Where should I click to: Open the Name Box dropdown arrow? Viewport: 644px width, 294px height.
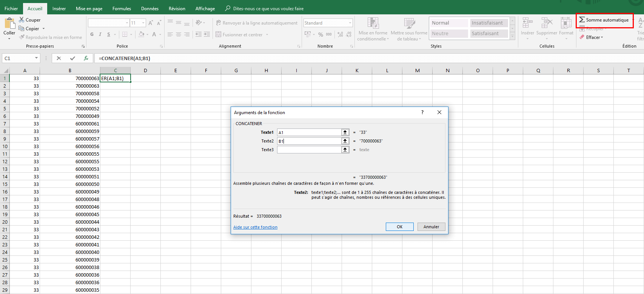click(36, 58)
